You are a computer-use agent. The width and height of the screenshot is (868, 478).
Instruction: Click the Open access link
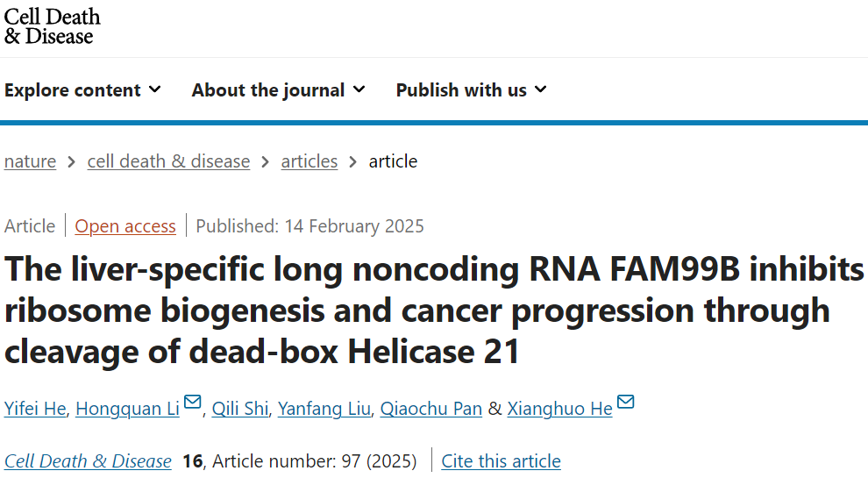click(125, 226)
